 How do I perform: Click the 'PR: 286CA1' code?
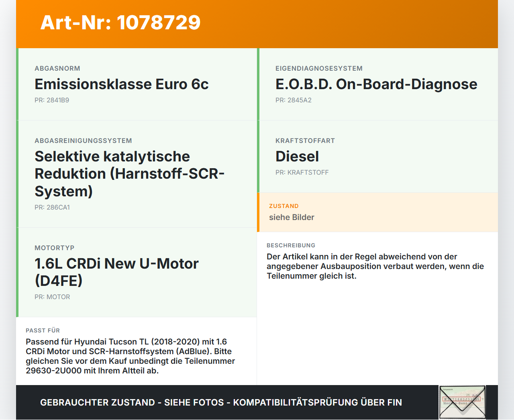pos(52,208)
